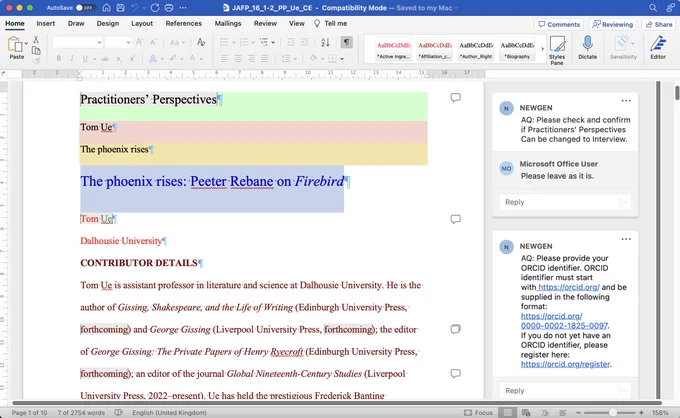The image size is (680, 418).
Task: Open the Editor tool
Action: point(658,48)
